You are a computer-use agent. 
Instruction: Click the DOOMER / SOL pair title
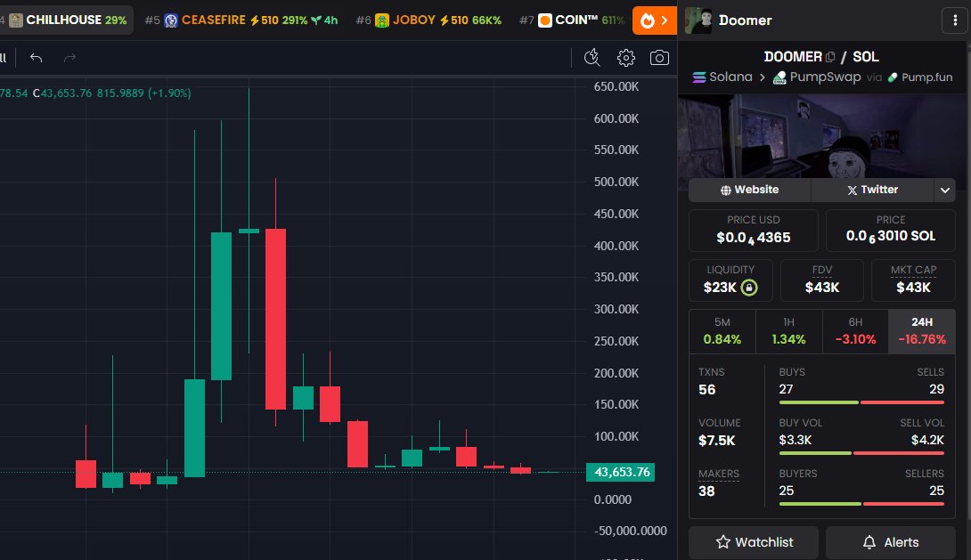[821, 57]
